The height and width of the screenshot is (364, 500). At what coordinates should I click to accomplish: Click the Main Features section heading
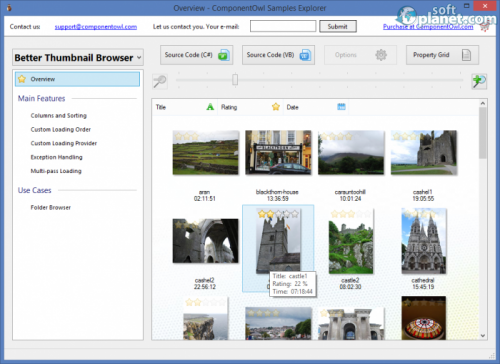[41, 98]
